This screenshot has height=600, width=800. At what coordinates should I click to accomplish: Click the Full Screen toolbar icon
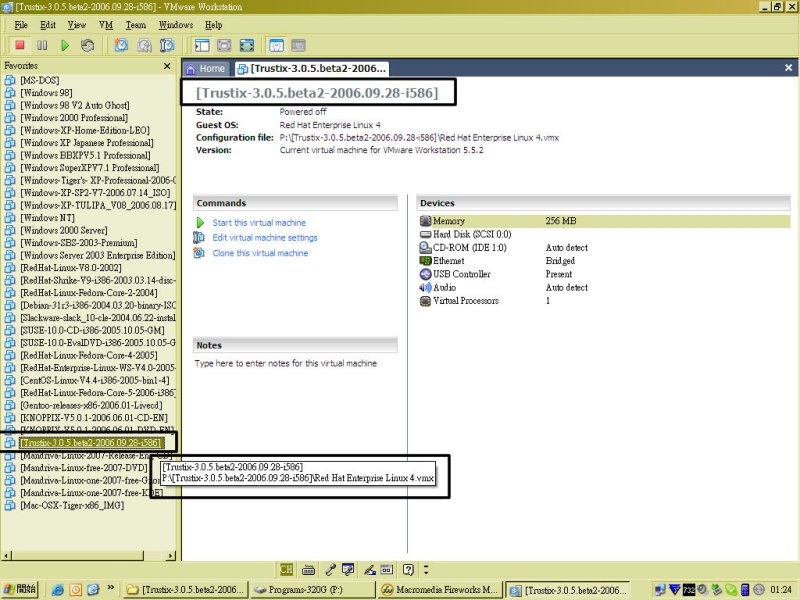pyautogui.click(x=246, y=45)
